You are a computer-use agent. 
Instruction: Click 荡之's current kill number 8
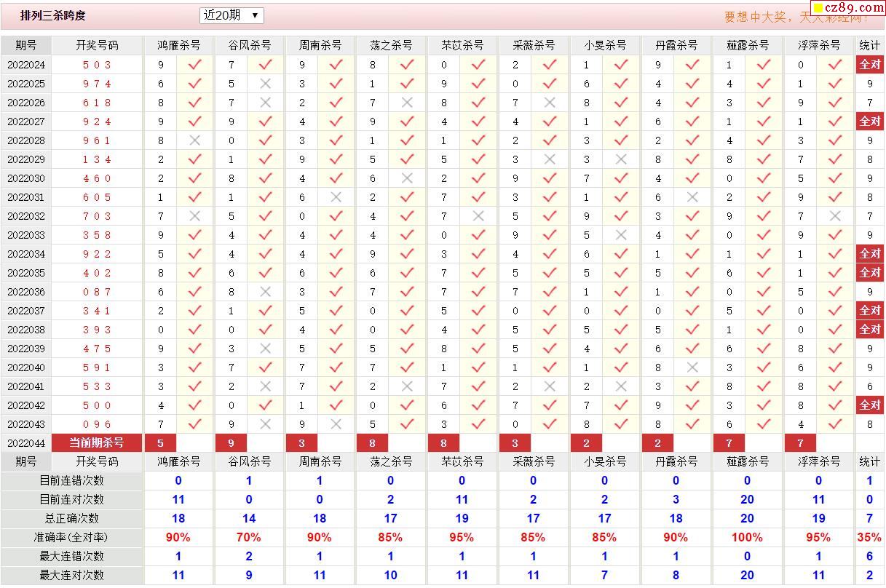(372, 442)
